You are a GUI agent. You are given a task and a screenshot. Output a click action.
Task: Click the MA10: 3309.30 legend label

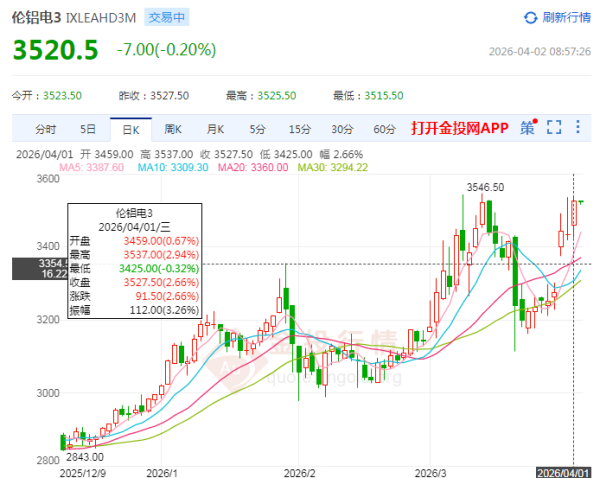point(173,168)
